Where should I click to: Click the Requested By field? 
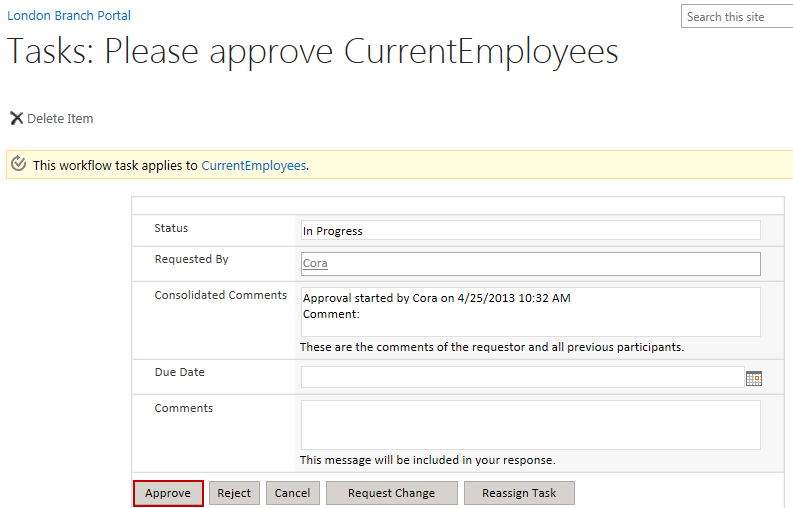pyautogui.click(x=531, y=264)
